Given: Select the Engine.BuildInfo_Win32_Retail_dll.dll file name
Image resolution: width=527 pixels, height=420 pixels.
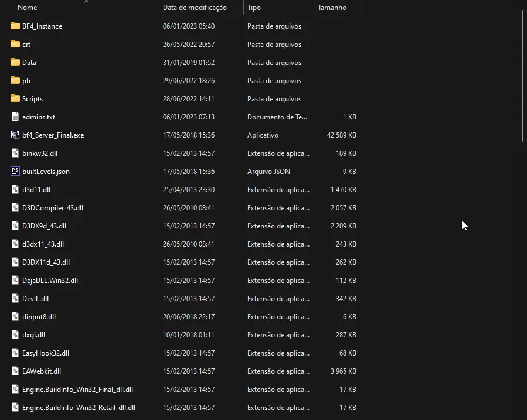Looking at the screenshot, I should 79,407.
